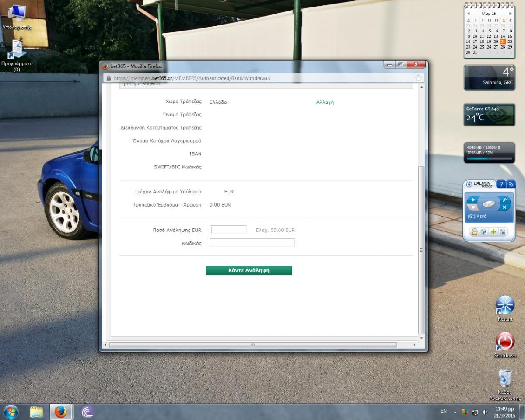Click the IBAN label

click(195, 154)
